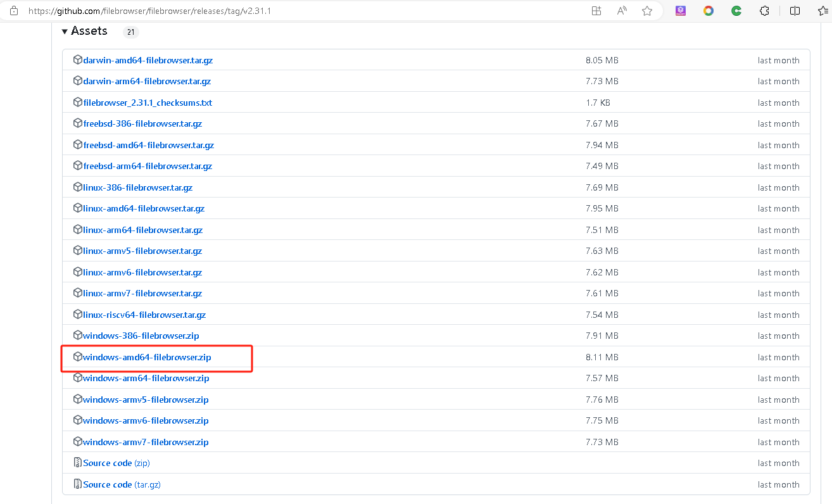Viewport: 832px width, 504px height.
Task: Toggle the split screen icon
Action: click(795, 11)
